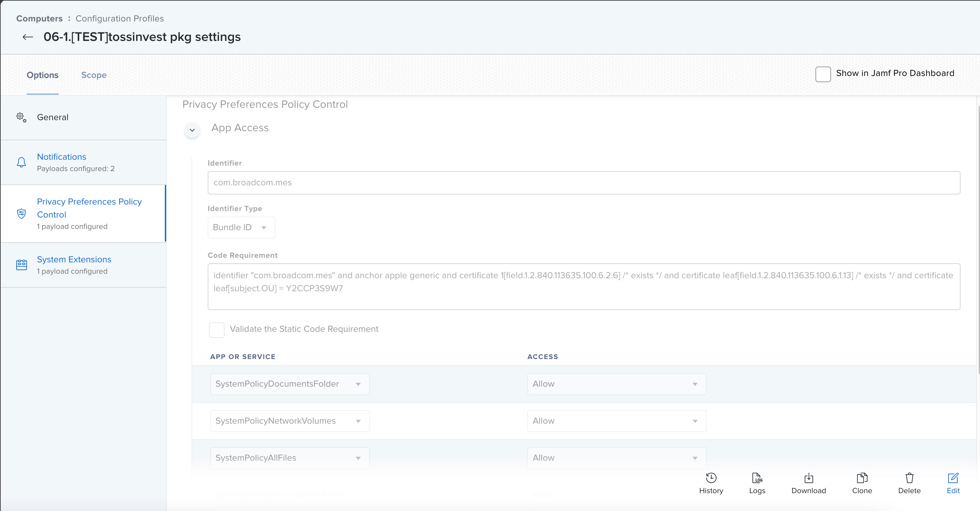
Task: Select Privacy Preferences Policy Control payload
Action: pos(83,213)
